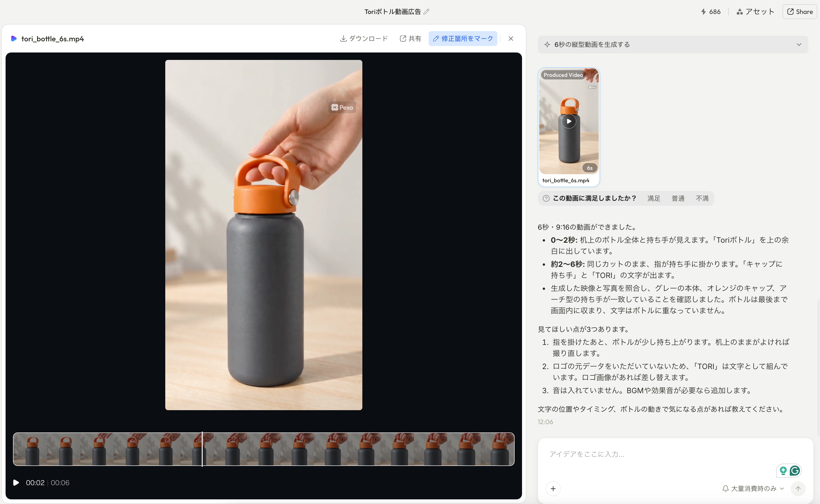Seek to the first frame on the filmstrip
Image resolution: width=820 pixels, height=504 pixels.
tap(30, 449)
